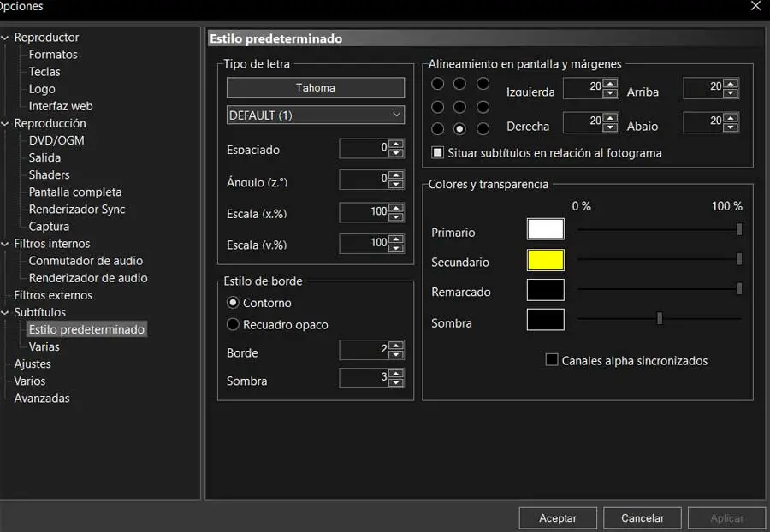770x532 pixels.
Task: Check Canales alpha sincronizados option
Action: coord(552,360)
